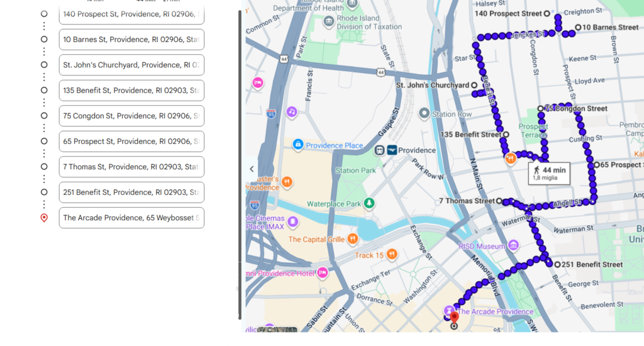Click the red destination pin on the map

[x=454, y=318]
